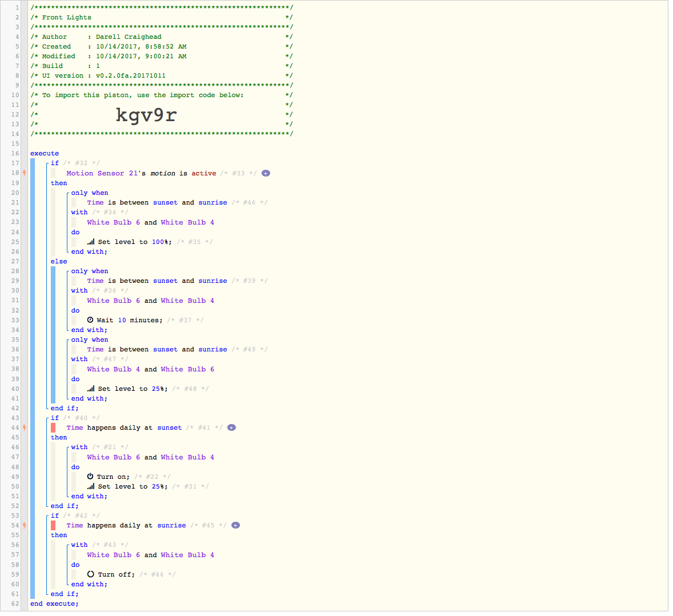Click the then keyword on line 45
The height and width of the screenshot is (616, 673).
pos(59,437)
